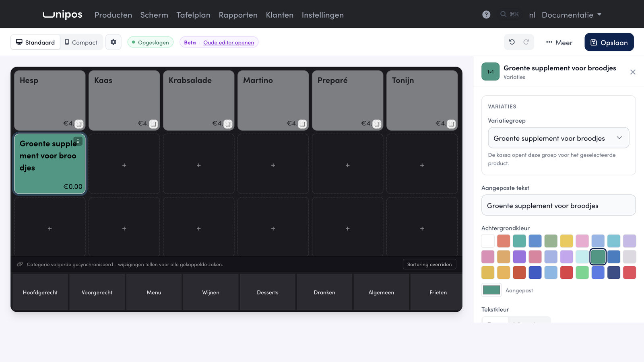Screen dimensions: 644x362
Task: Click the variation icon on Hesp tile
Action: tap(79, 124)
